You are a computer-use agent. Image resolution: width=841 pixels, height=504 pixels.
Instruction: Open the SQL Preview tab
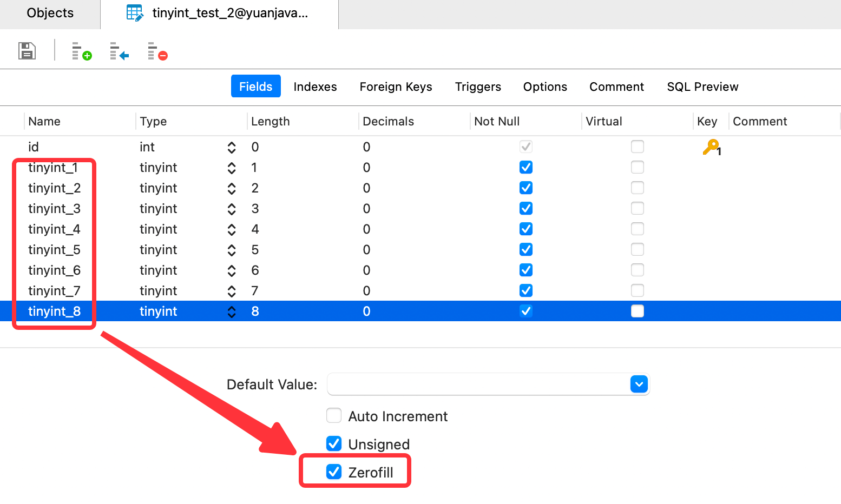click(x=702, y=87)
